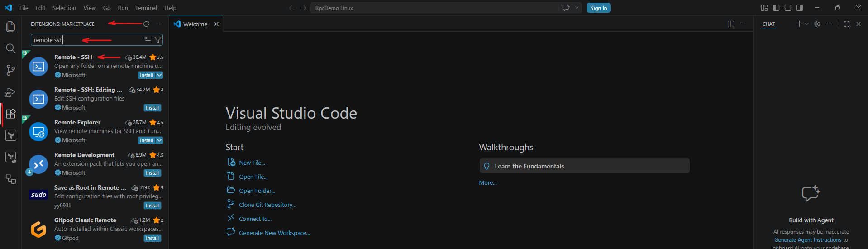Click the RpcDemo Linux command center

pos(435,8)
